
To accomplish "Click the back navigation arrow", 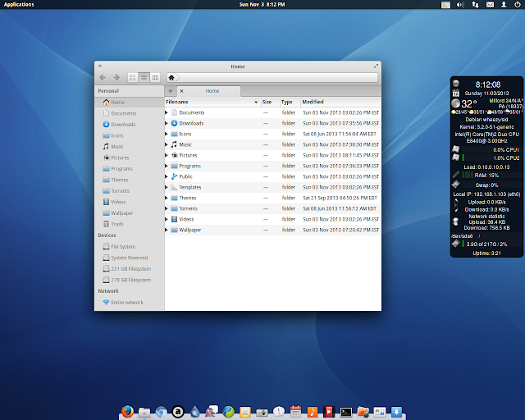I will click(103, 77).
